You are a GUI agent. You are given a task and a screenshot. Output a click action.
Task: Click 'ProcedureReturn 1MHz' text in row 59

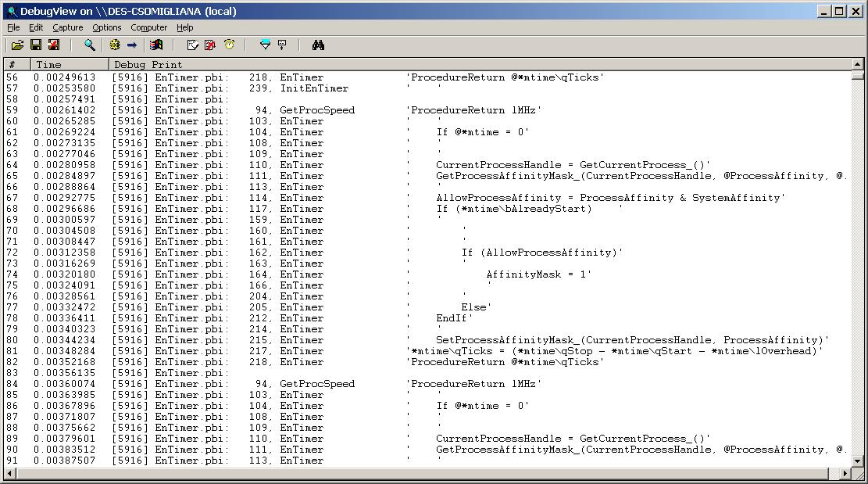[x=474, y=110]
